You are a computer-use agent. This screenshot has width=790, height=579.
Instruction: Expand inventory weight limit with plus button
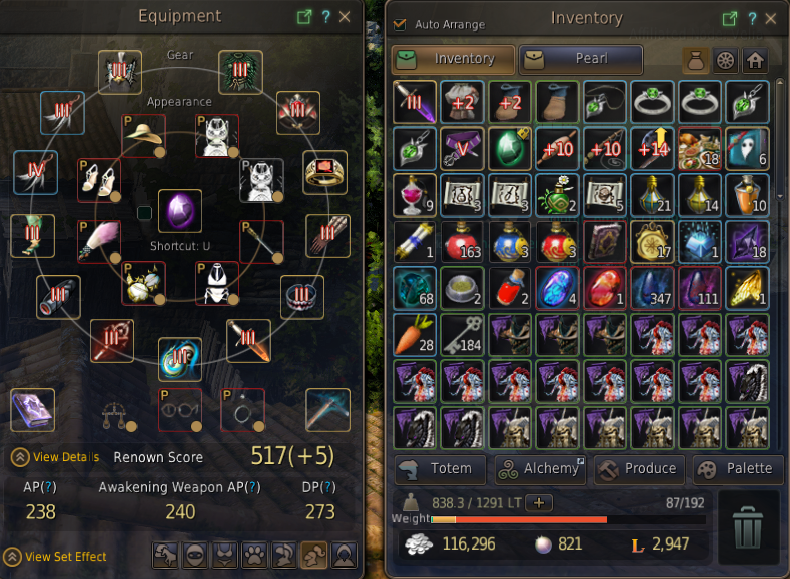point(539,502)
